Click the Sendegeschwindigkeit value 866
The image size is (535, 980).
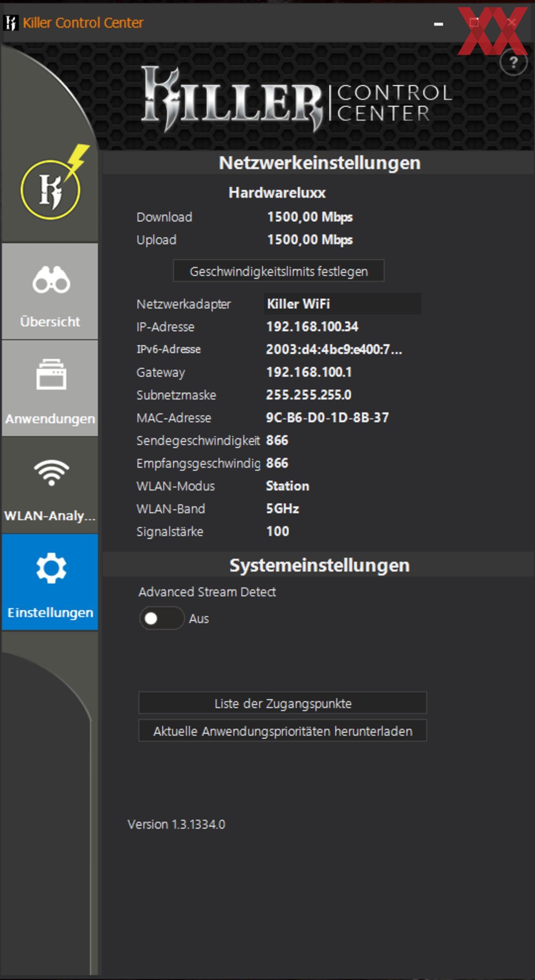point(277,440)
